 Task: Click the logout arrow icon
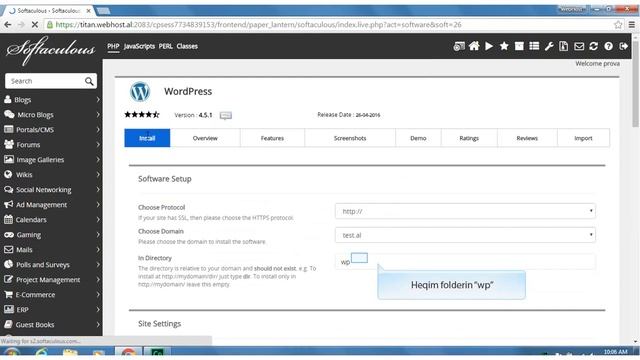point(623,46)
